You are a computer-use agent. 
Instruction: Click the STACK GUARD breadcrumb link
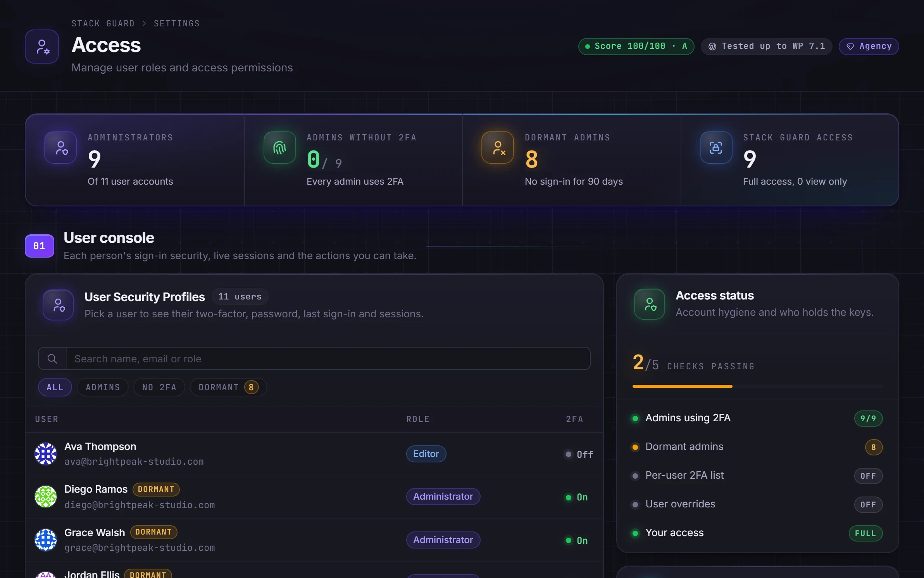coord(103,24)
